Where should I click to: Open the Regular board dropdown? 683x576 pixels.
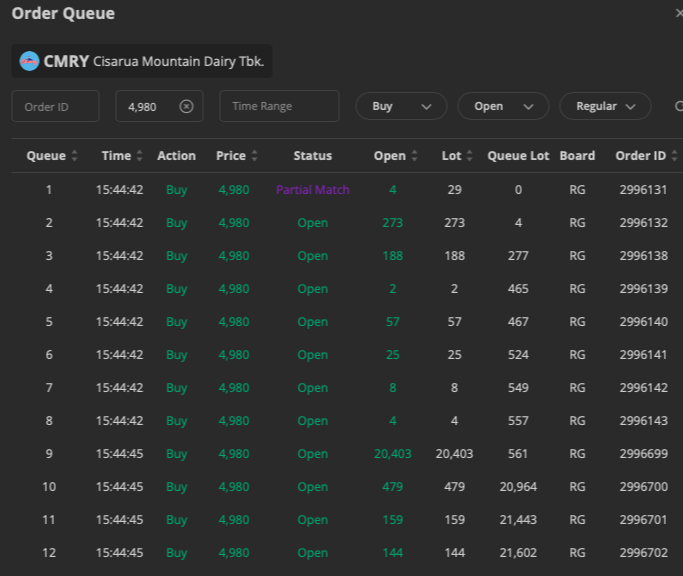[605, 106]
